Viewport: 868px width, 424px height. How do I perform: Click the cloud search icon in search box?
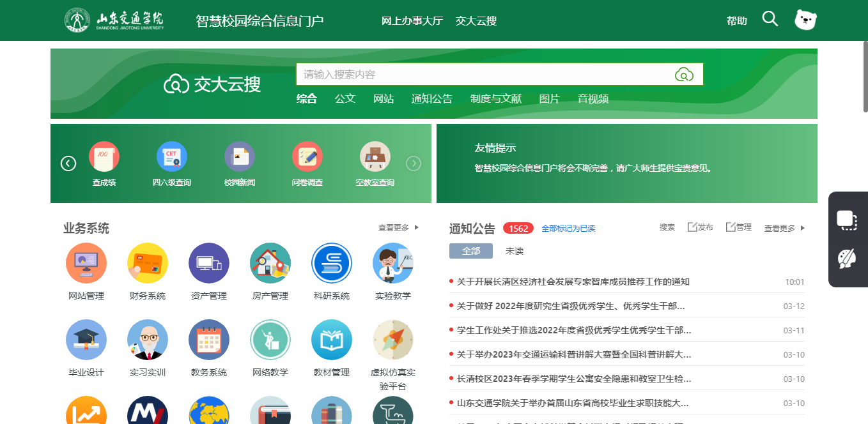click(684, 75)
